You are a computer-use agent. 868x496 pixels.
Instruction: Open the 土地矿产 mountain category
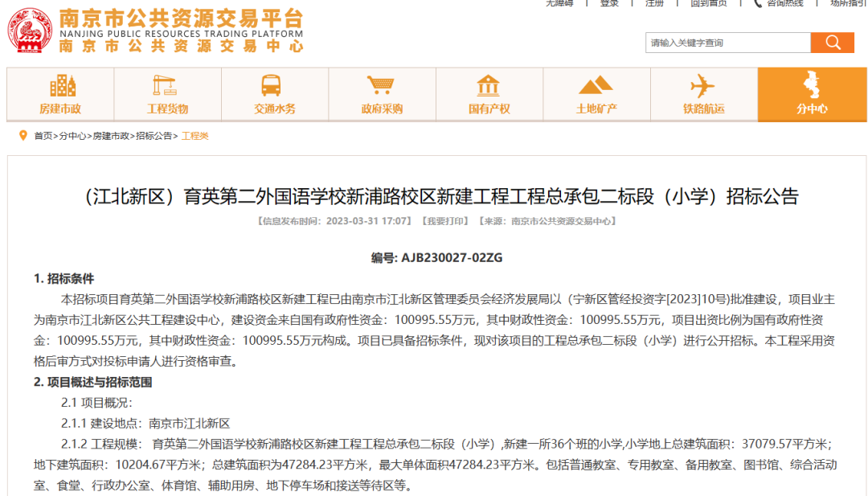596,94
